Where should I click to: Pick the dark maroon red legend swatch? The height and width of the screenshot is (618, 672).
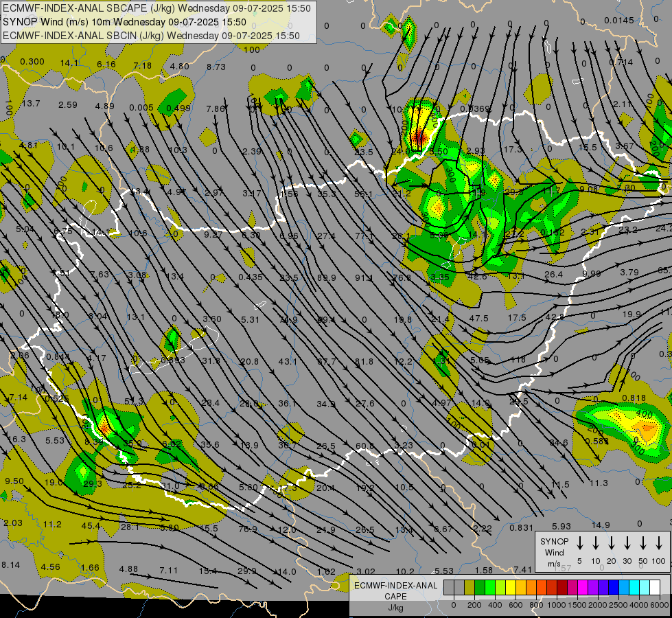point(562,587)
